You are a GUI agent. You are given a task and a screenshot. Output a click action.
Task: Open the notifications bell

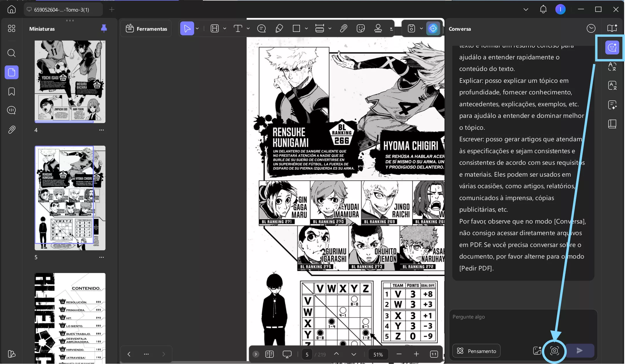[x=543, y=10]
